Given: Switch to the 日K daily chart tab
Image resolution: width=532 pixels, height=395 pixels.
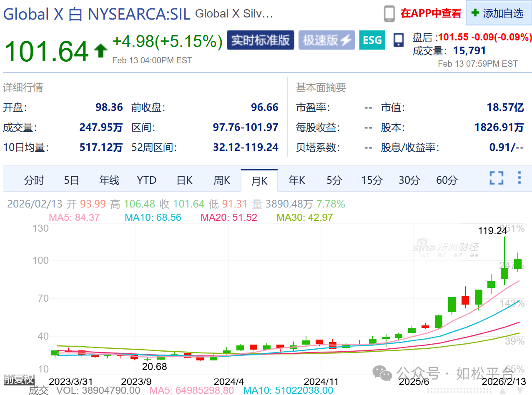Looking at the screenshot, I should pyautogui.click(x=184, y=180).
